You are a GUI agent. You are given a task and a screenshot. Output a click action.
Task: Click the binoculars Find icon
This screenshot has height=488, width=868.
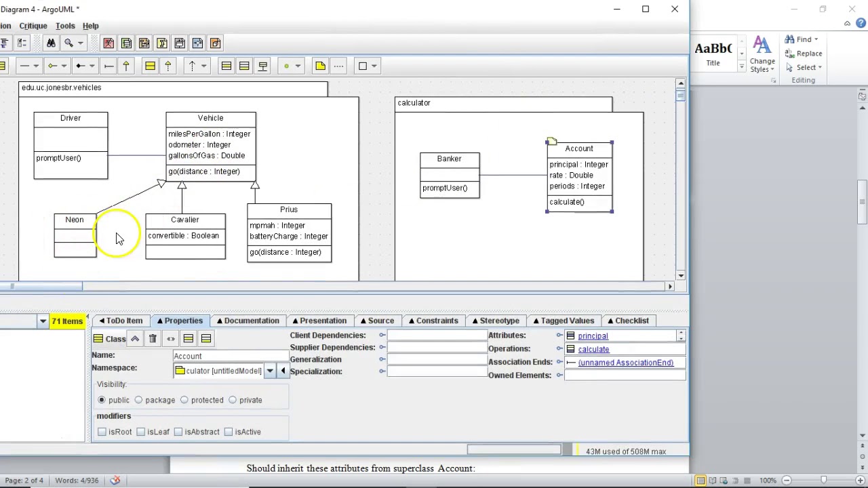pyautogui.click(x=51, y=43)
